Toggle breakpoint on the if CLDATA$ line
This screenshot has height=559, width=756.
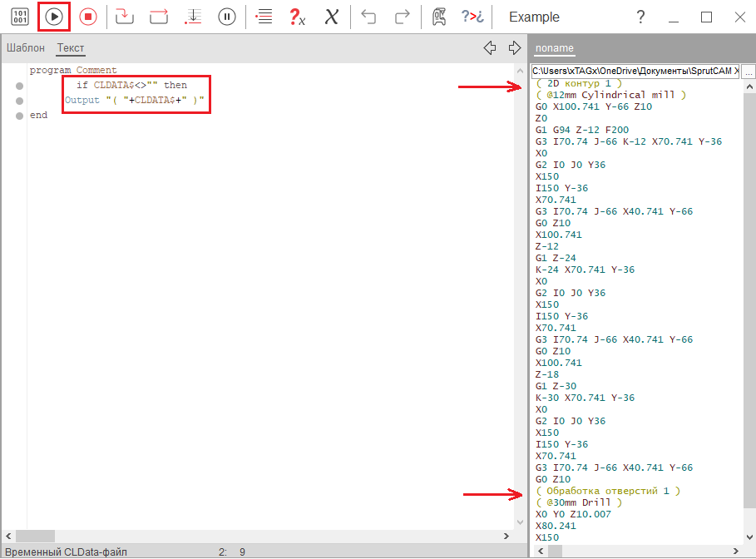(x=19, y=86)
